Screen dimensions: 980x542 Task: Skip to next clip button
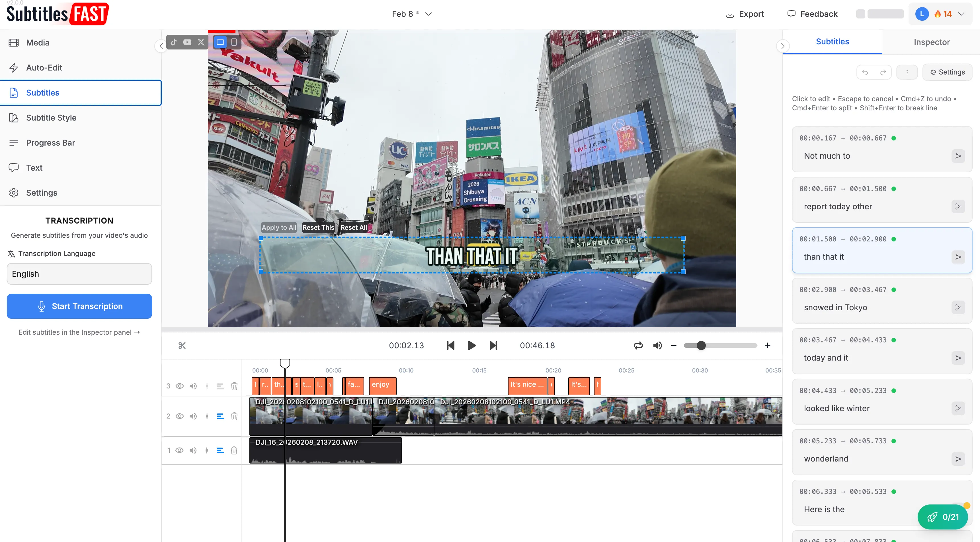point(493,346)
